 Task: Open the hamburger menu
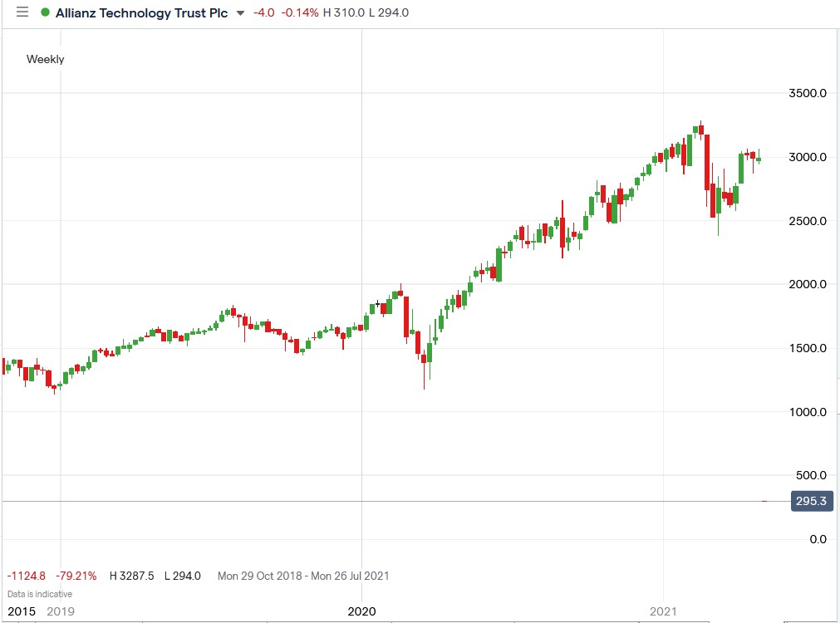[22, 12]
